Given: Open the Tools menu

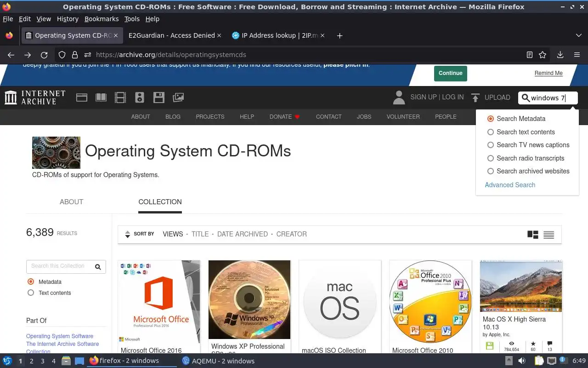Looking at the screenshot, I should (x=132, y=19).
